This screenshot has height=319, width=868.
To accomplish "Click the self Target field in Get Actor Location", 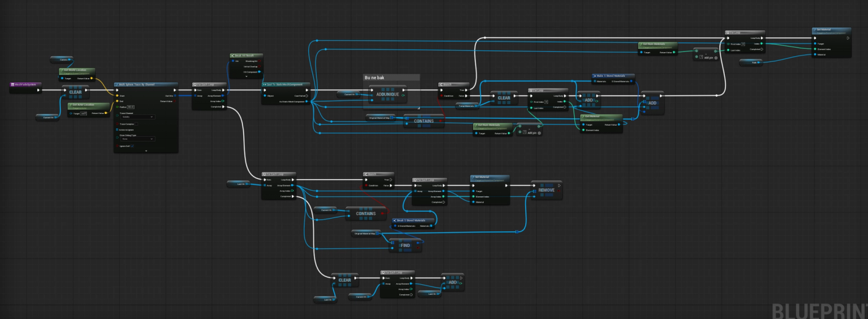I will (x=84, y=114).
